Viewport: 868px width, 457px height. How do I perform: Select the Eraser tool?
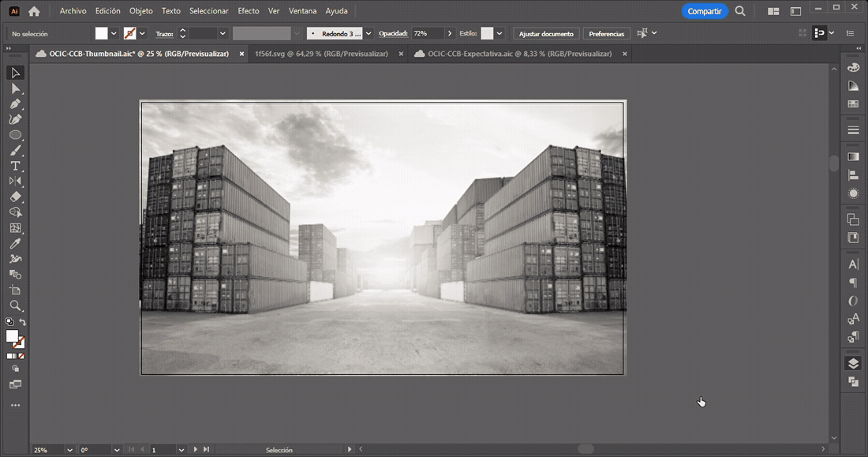click(15, 197)
